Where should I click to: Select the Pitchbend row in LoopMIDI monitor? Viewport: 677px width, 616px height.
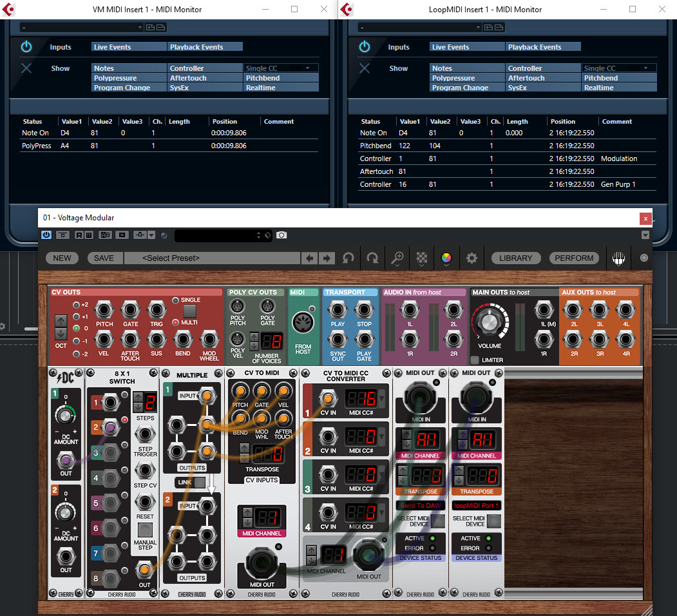(508, 146)
